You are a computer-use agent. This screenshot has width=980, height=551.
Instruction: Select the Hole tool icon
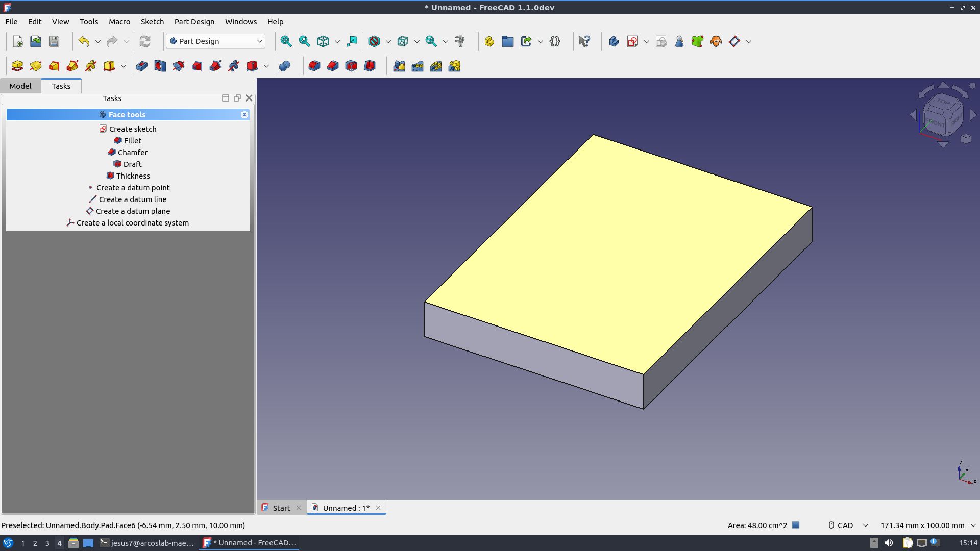[160, 66]
